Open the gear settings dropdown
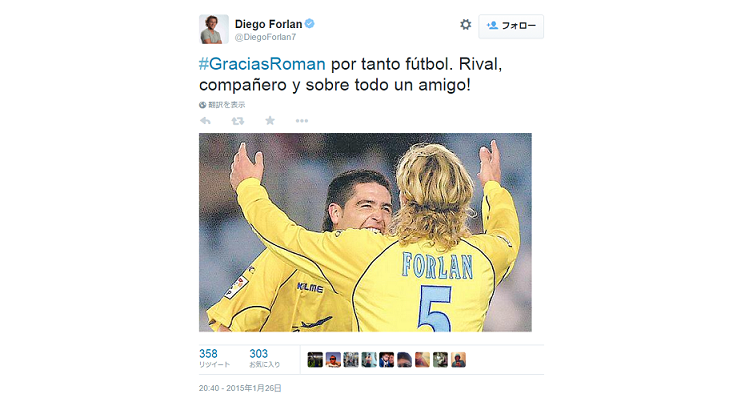This screenshot has height=406, width=745. click(x=466, y=25)
